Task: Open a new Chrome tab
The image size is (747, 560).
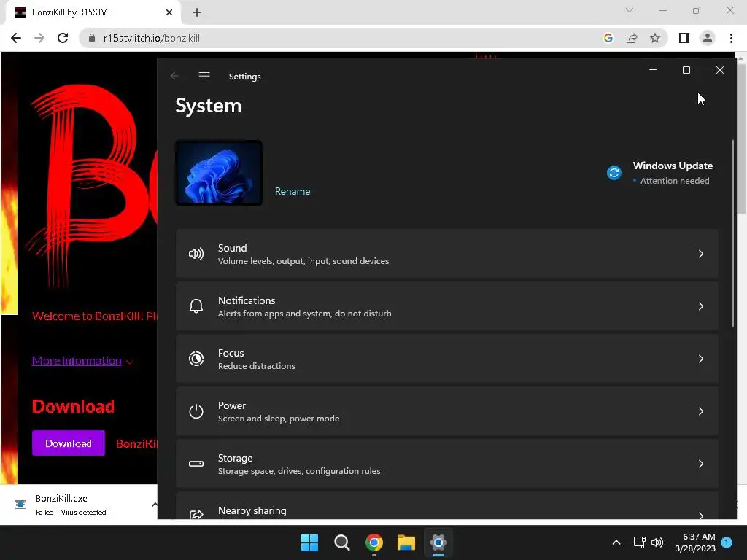Action: click(x=197, y=12)
